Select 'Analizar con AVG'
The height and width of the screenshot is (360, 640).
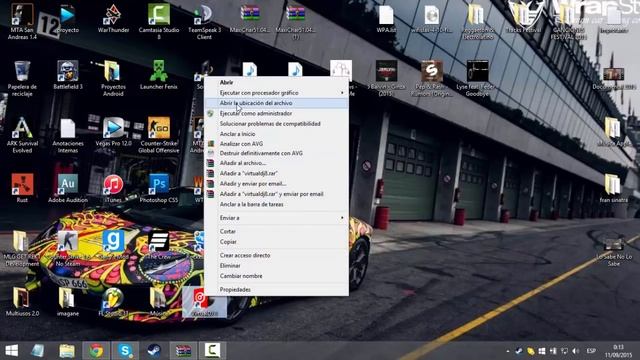point(241,144)
